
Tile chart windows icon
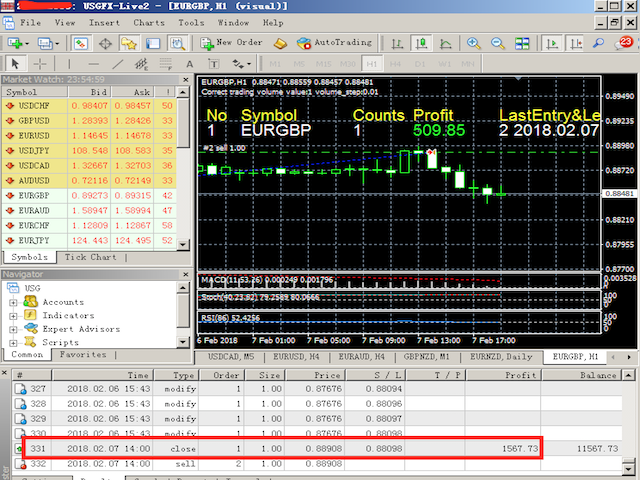[x=522, y=43]
